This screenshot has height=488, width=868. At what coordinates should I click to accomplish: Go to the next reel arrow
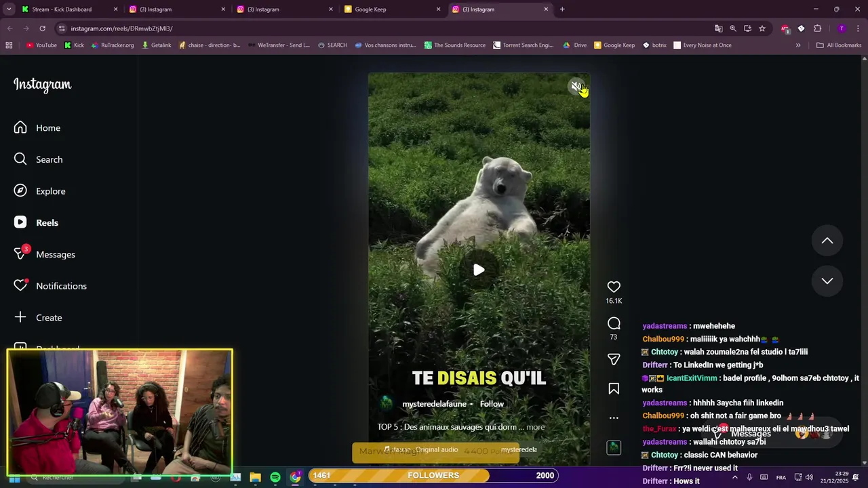[x=827, y=281]
